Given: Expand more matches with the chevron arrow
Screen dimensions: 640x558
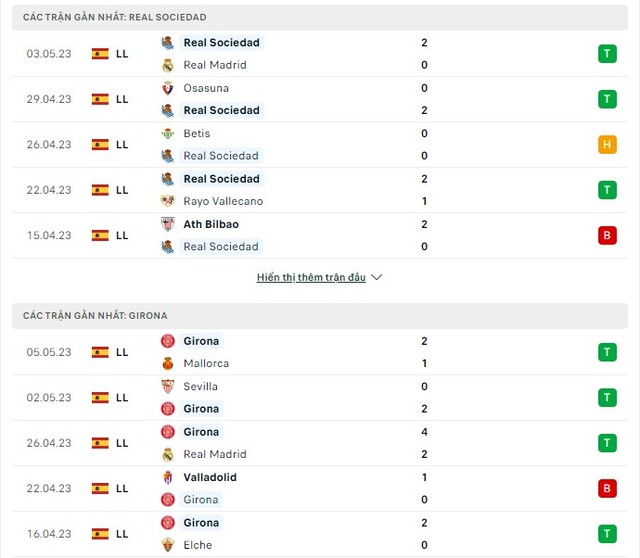Looking at the screenshot, I should (377, 277).
